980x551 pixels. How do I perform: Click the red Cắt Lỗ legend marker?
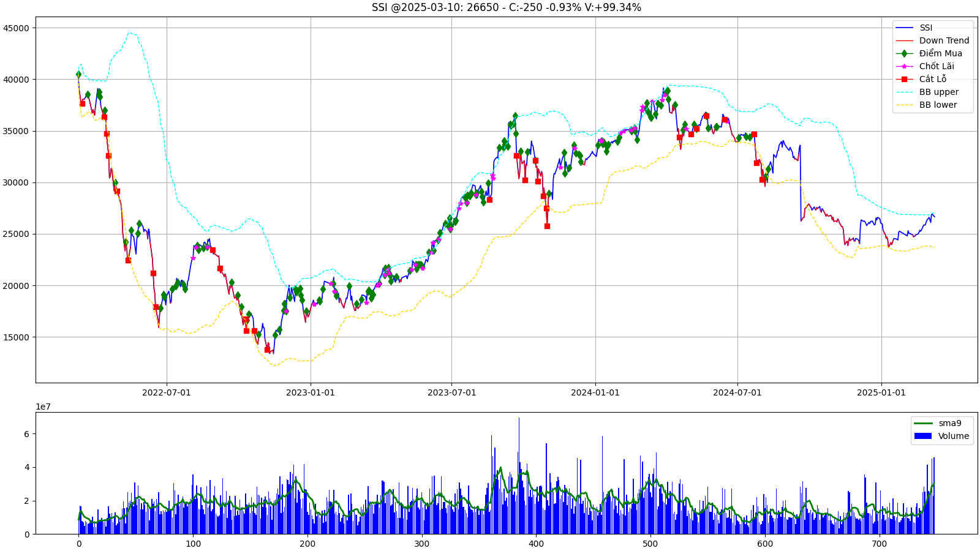(904, 79)
